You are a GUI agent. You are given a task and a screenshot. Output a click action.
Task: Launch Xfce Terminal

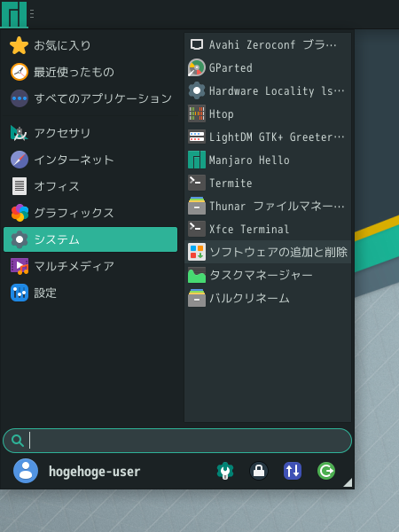point(268,229)
